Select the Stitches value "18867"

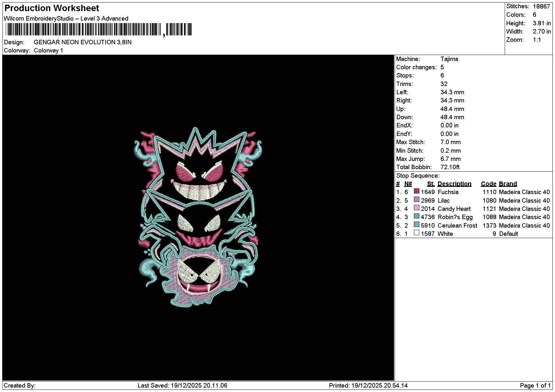tap(541, 6)
